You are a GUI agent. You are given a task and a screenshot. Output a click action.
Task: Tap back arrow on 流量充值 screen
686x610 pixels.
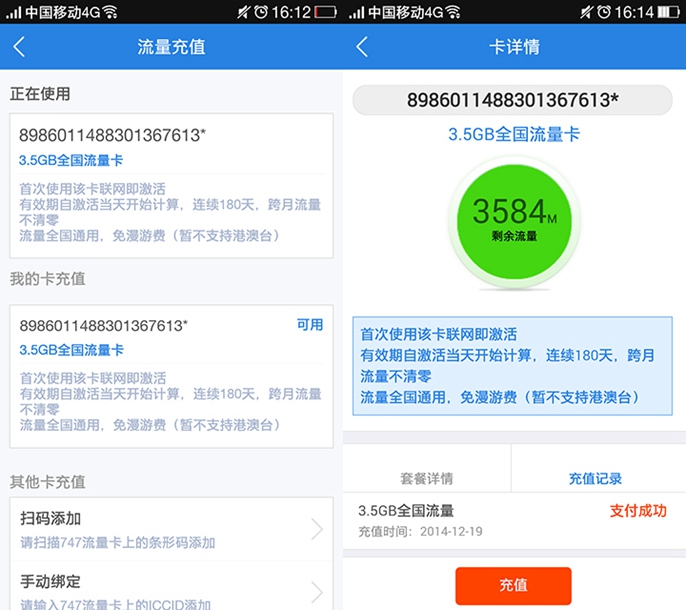[x=20, y=47]
